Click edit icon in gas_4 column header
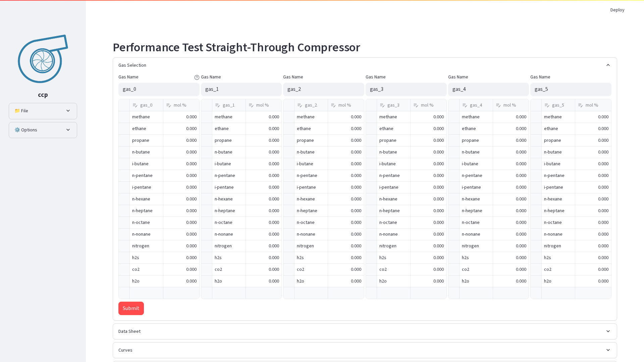The width and height of the screenshot is (644, 362). [x=465, y=105]
